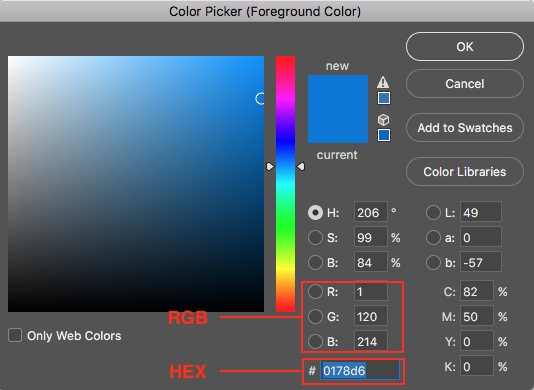Open Color Libraries
The width and height of the screenshot is (534, 390).
[465, 172]
